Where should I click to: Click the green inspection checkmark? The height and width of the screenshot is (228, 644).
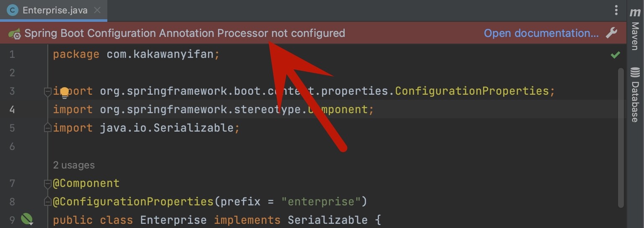(x=615, y=55)
